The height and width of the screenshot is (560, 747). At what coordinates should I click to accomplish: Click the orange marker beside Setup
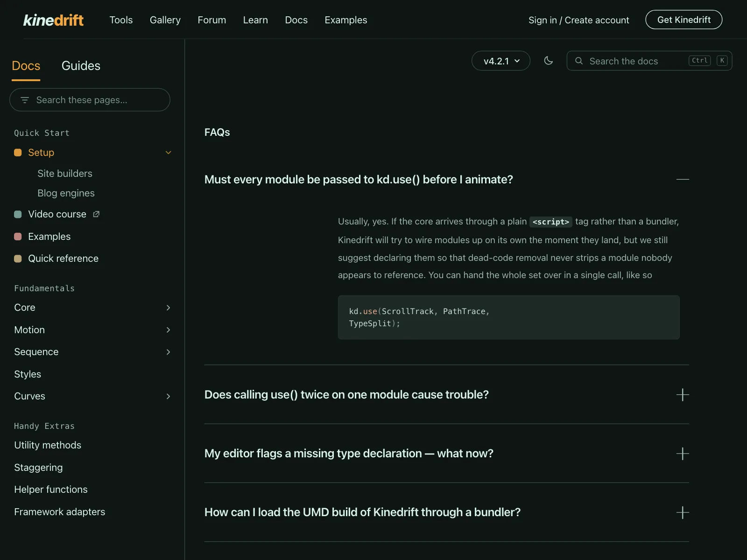[x=18, y=153]
